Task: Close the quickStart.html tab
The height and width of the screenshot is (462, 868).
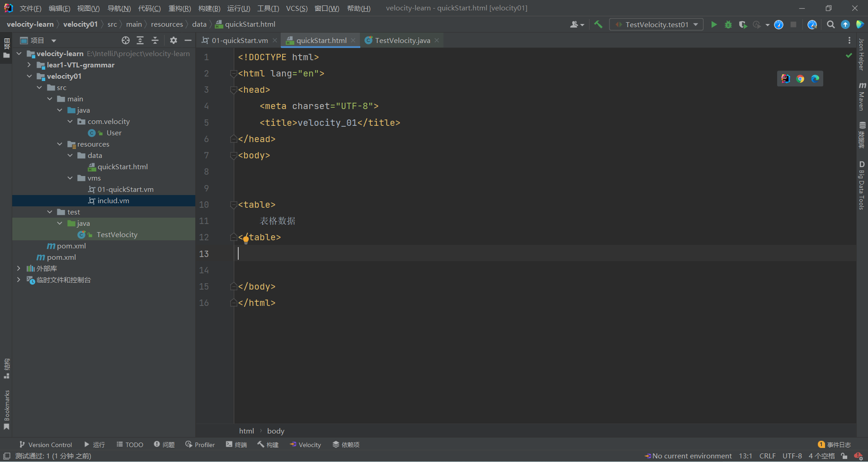Action: [353, 40]
